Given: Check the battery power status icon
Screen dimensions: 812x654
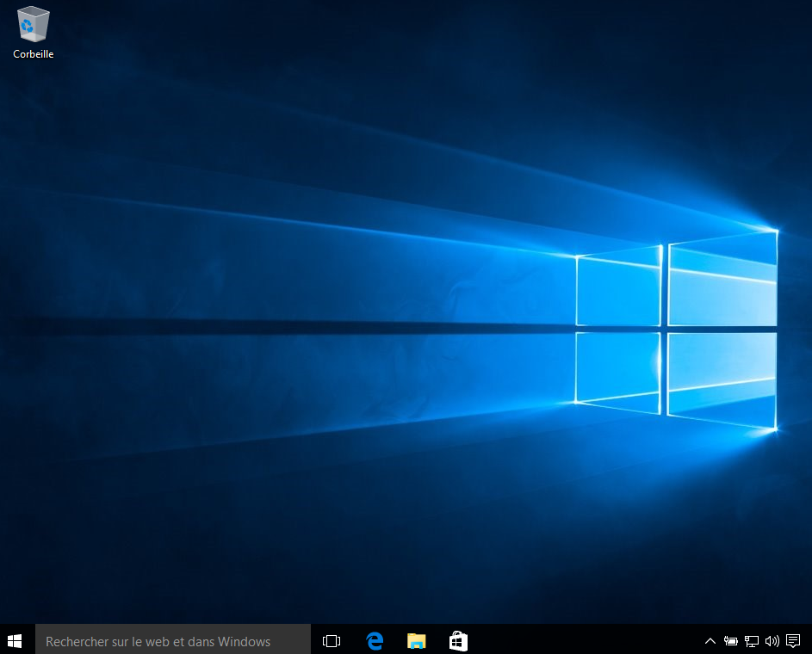Looking at the screenshot, I should (x=731, y=641).
